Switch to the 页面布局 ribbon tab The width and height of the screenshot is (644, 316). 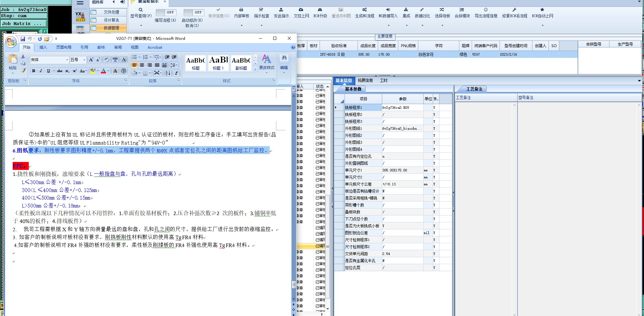click(64, 47)
